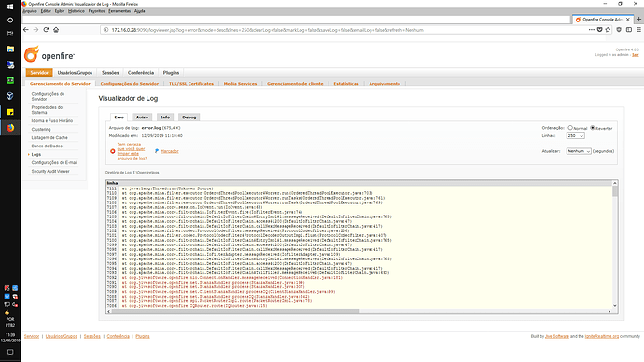Show sidebars with the sidebar toolbar icon
Image resolution: width=644 pixels, height=362 pixels.
[629, 30]
